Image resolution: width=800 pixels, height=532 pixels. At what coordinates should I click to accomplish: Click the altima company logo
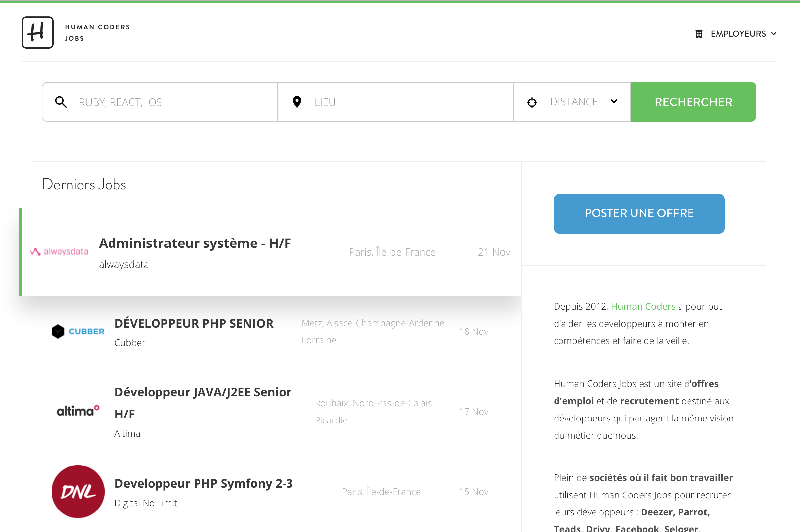(x=78, y=411)
